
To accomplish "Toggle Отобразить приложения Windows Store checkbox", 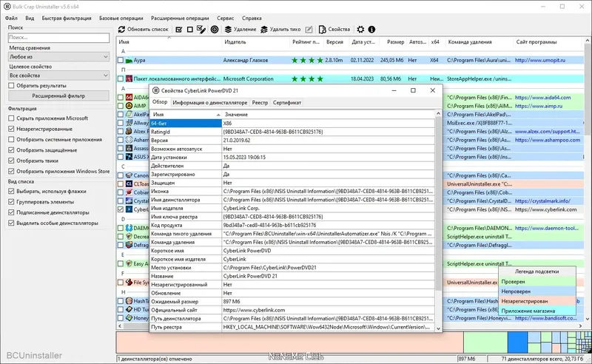I will coord(11,171).
